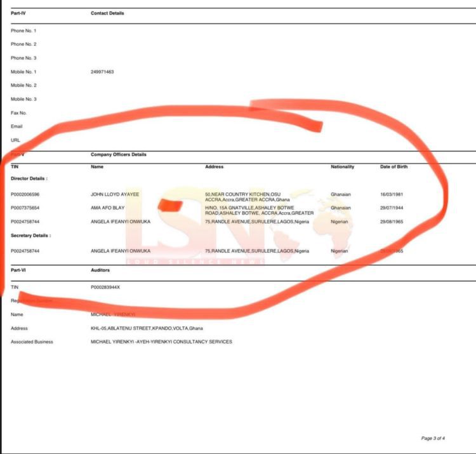Click the 'Associated Business' label
476x454 pixels.
point(32,342)
